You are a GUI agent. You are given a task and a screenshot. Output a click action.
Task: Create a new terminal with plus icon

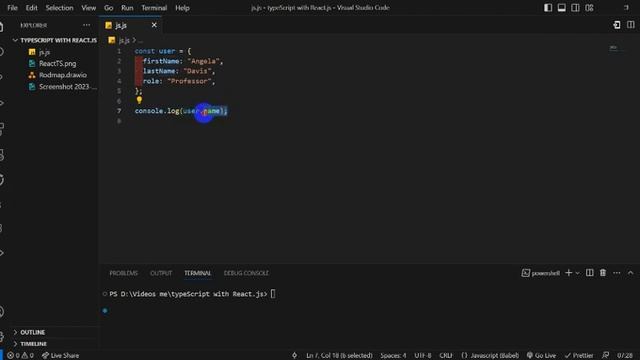[568, 273]
